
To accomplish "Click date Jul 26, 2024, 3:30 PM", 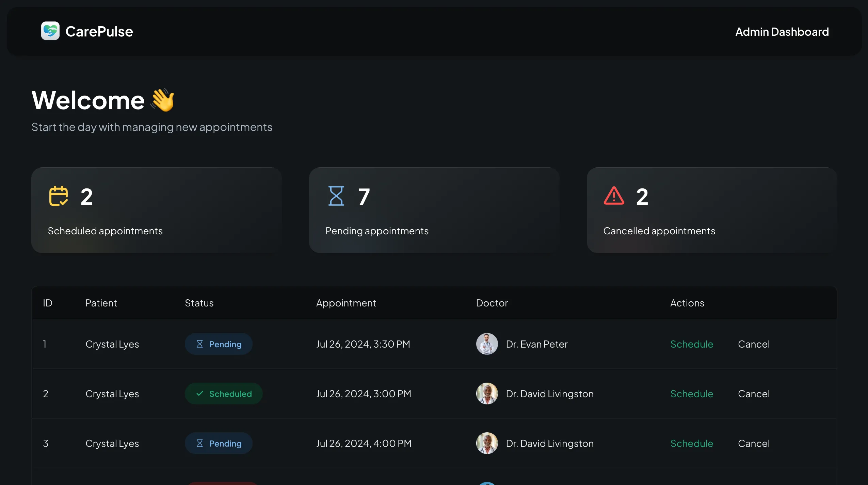I will point(363,344).
